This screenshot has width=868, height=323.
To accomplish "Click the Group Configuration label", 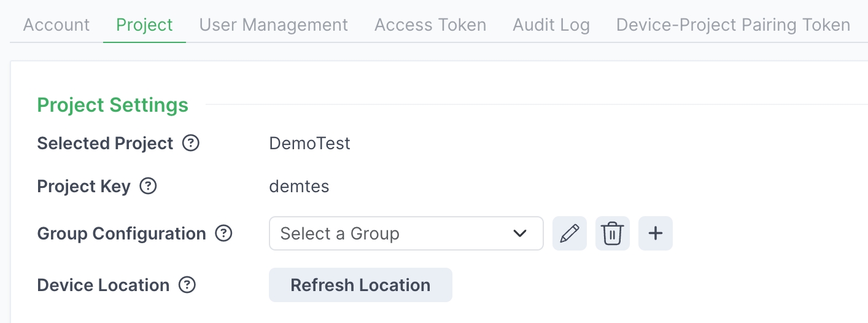I will click(122, 233).
